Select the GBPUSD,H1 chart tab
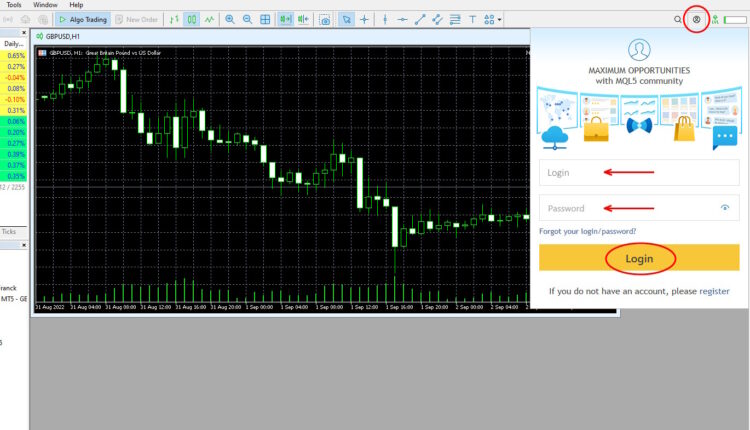This screenshot has width=750, height=430. coord(62,36)
